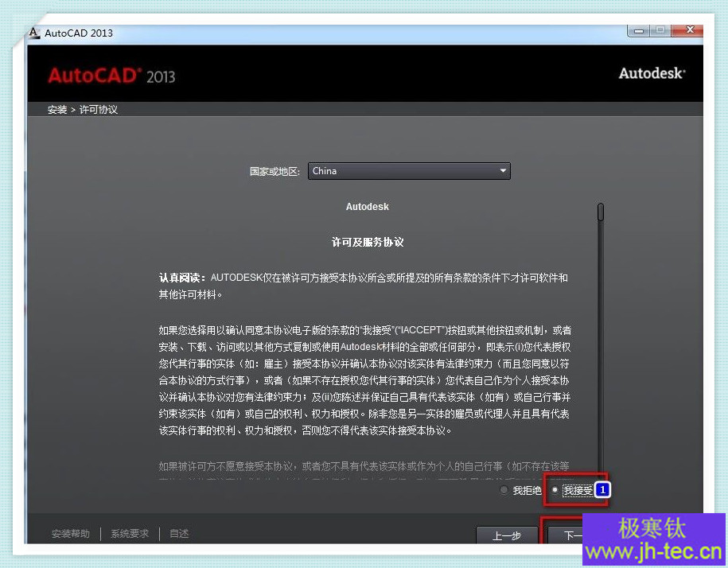Continue with the 下一步 button
Image resolution: width=728 pixels, height=568 pixels.
pyautogui.click(x=566, y=535)
